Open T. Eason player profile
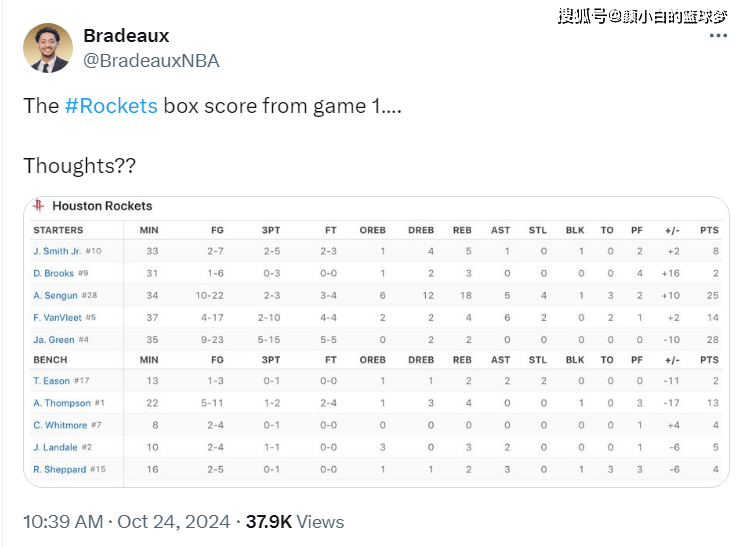Viewport: 742px width, 547px height. pos(51,381)
